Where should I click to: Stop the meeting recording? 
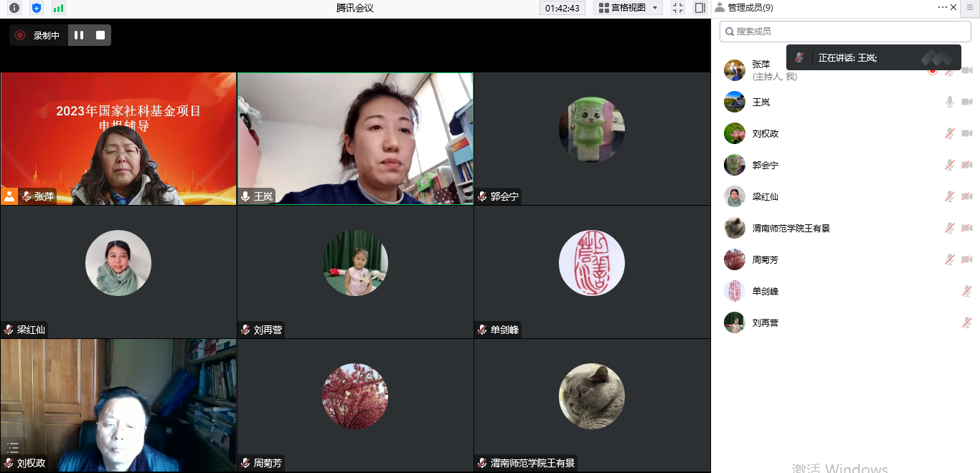click(x=100, y=35)
